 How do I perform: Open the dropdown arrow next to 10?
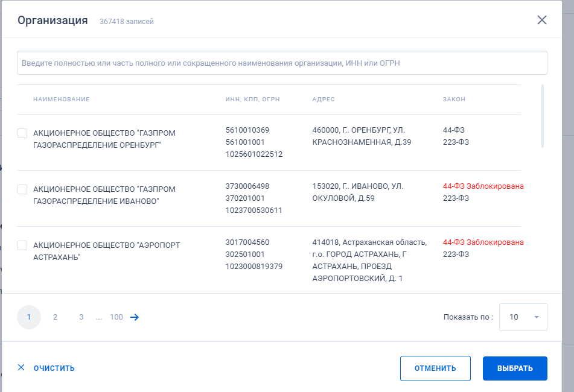[x=537, y=317]
